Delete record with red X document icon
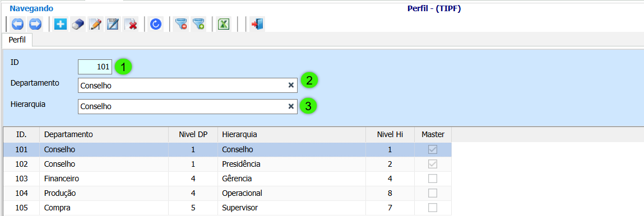The image size is (644, 216). click(131, 25)
